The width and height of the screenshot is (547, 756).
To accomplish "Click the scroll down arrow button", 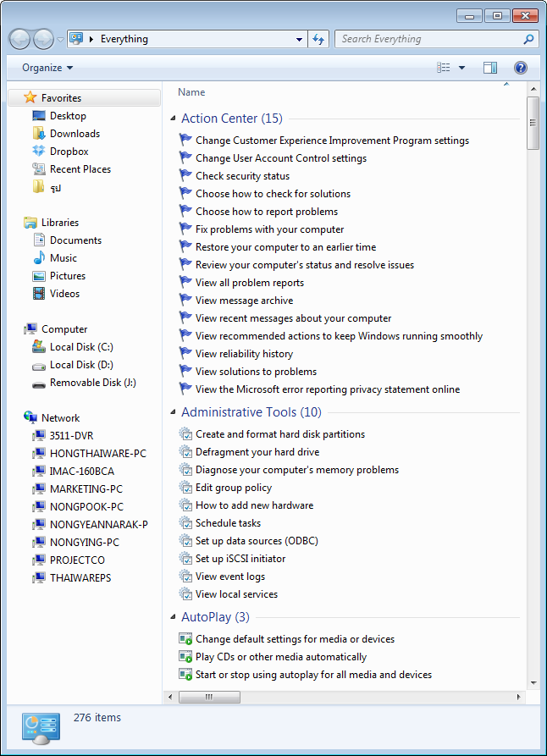I will tap(533, 682).
